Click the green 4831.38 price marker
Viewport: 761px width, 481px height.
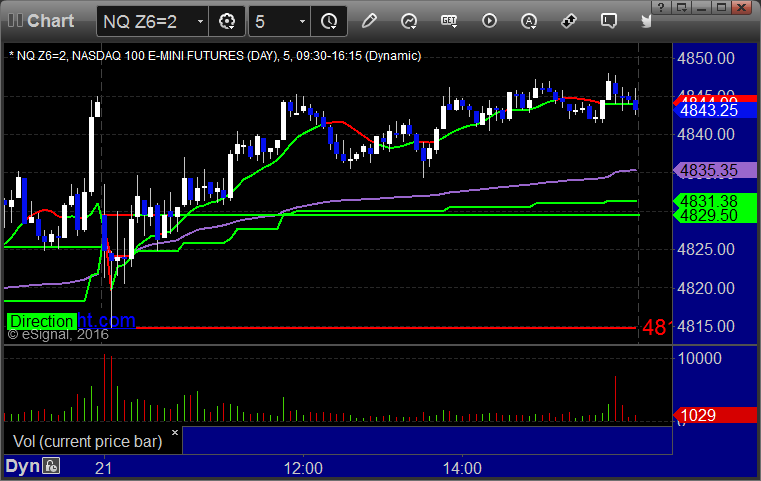click(x=715, y=200)
